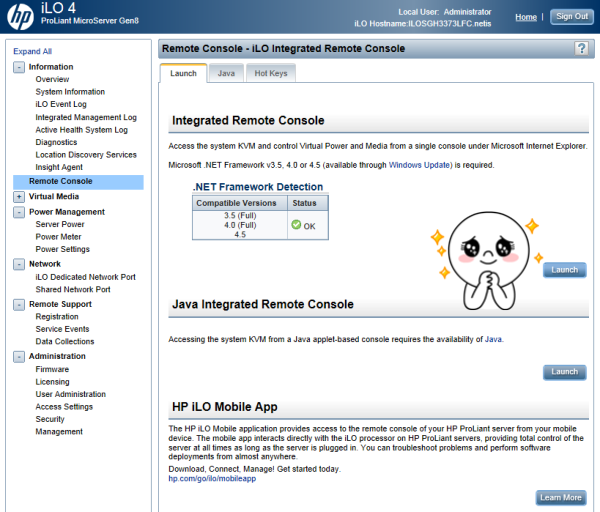The image size is (600, 512).
Task: Go to the Home link
Action: (x=526, y=17)
